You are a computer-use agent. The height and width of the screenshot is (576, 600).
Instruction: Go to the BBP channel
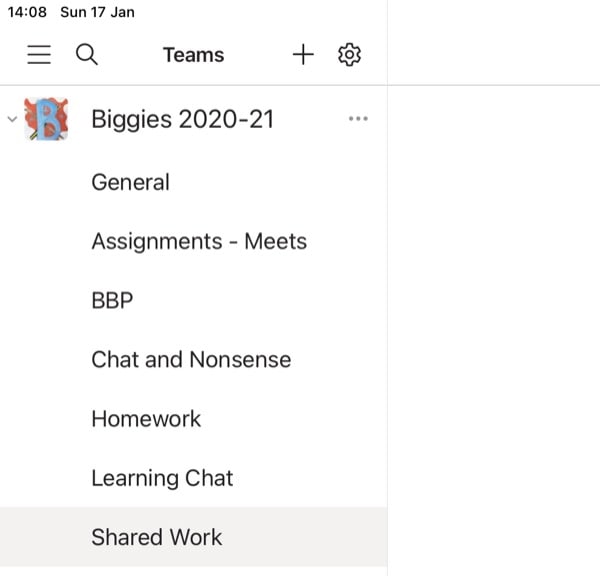click(194, 300)
